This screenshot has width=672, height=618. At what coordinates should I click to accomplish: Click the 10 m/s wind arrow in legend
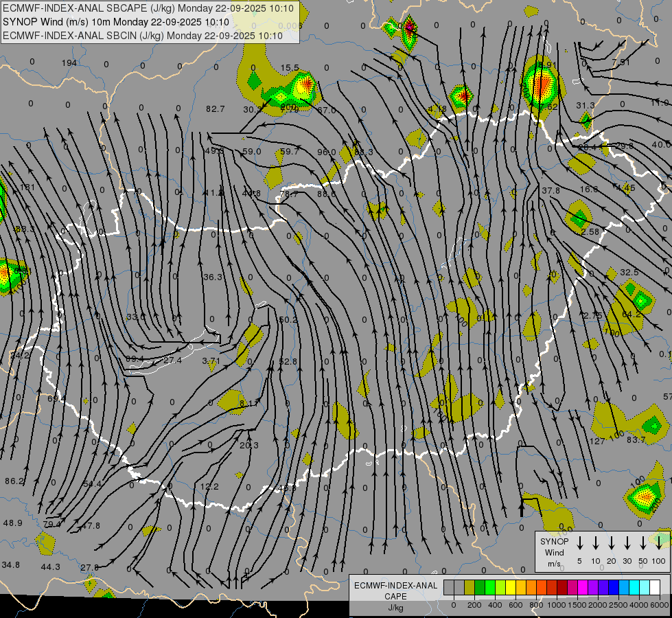(596, 543)
